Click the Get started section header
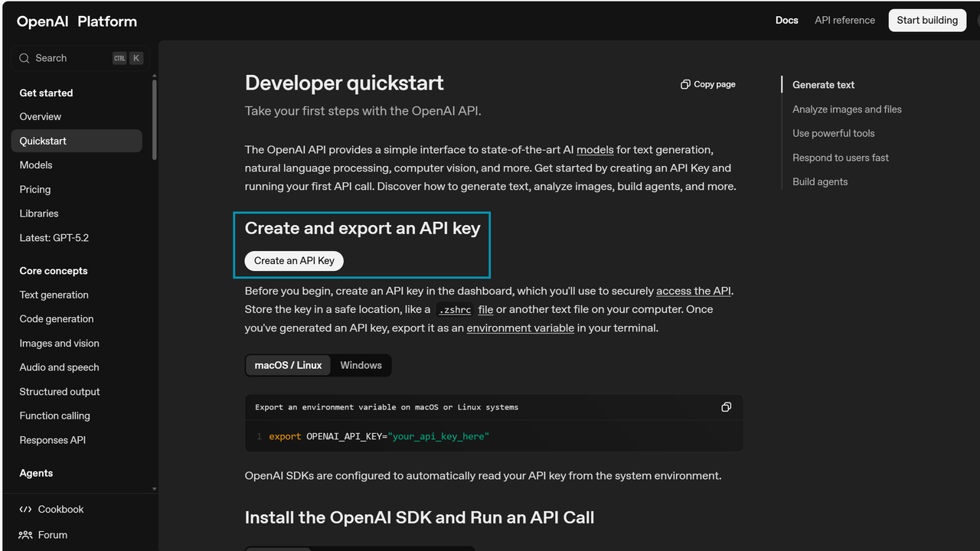 tap(46, 93)
